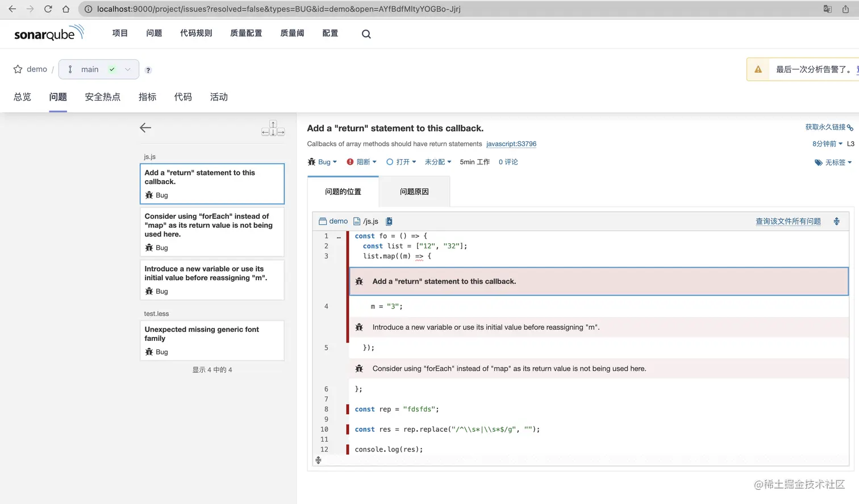Select the 'Unexpected missing generic font family' issue card
Viewport: 859px width, 504px height.
click(212, 340)
